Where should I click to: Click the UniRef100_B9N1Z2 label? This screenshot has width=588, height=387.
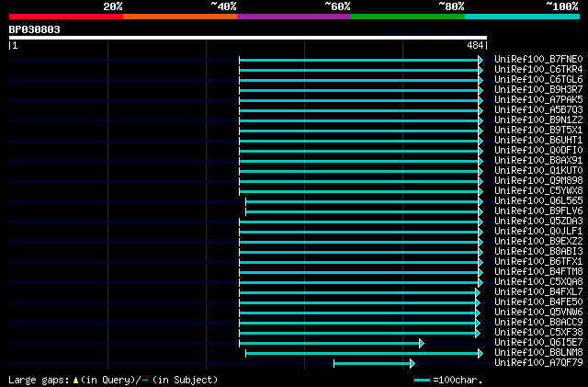pyautogui.click(x=538, y=120)
